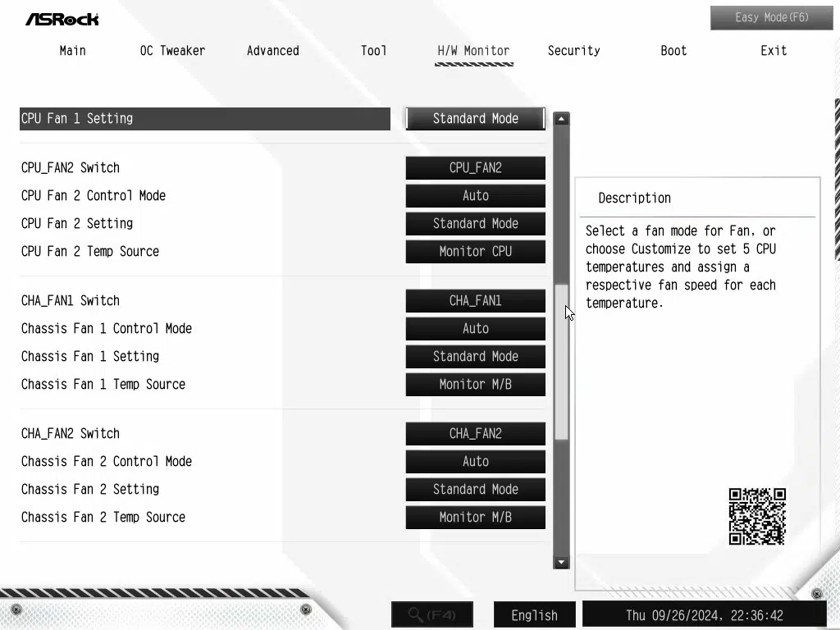The width and height of the screenshot is (840, 630).
Task: Click the date and time display
Action: tap(704, 615)
